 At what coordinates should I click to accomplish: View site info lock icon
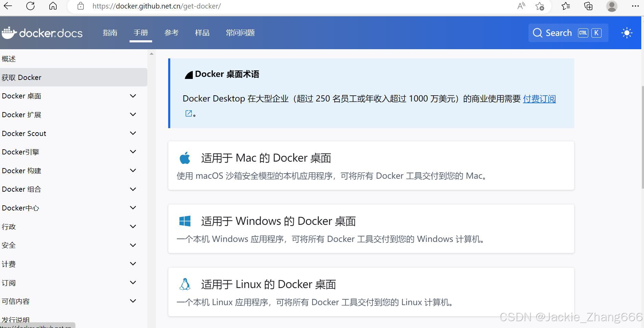point(81,6)
